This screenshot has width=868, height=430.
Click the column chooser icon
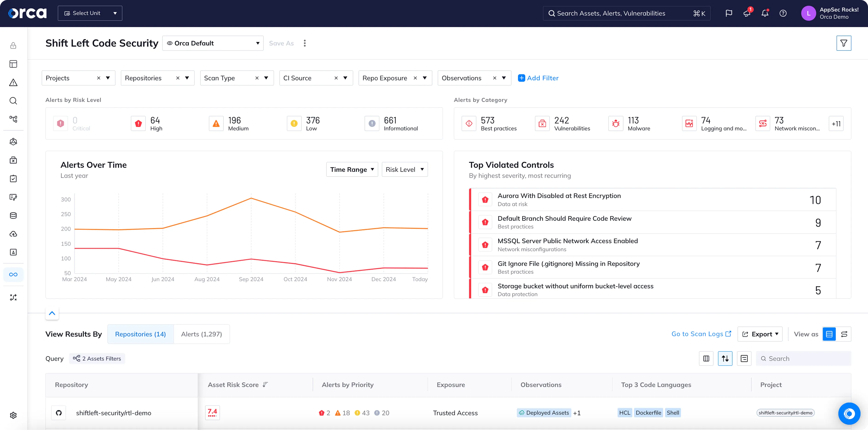click(706, 359)
